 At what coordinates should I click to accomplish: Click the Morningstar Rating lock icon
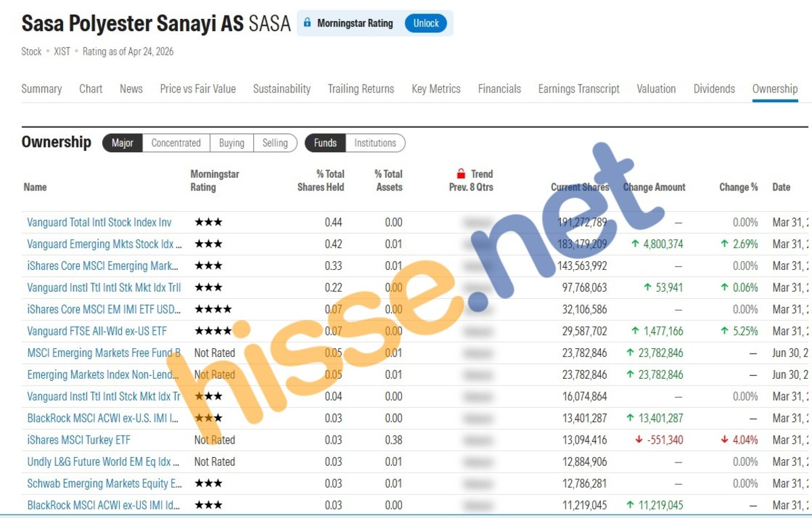[x=307, y=23]
